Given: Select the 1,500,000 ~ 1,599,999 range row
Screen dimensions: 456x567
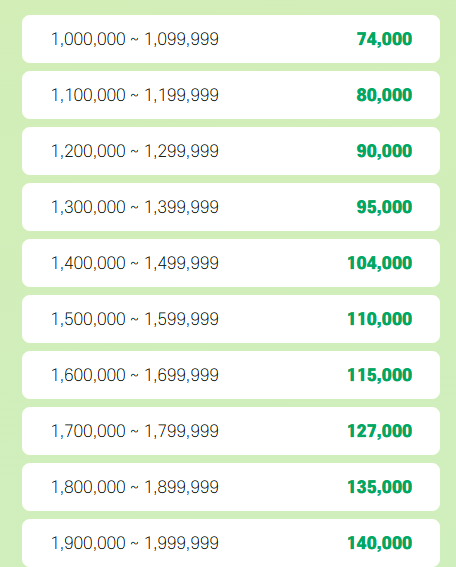Looking at the screenshot, I should coord(231,319).
